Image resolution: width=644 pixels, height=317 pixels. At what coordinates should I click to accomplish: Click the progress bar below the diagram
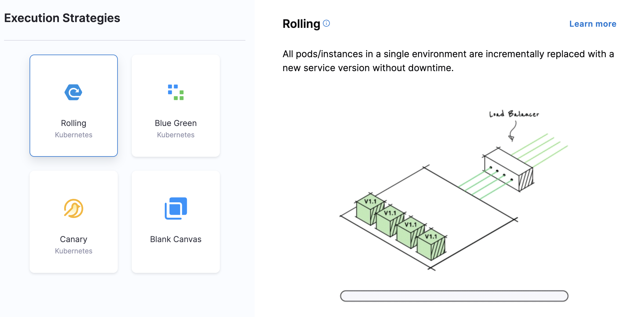(454, 296)
